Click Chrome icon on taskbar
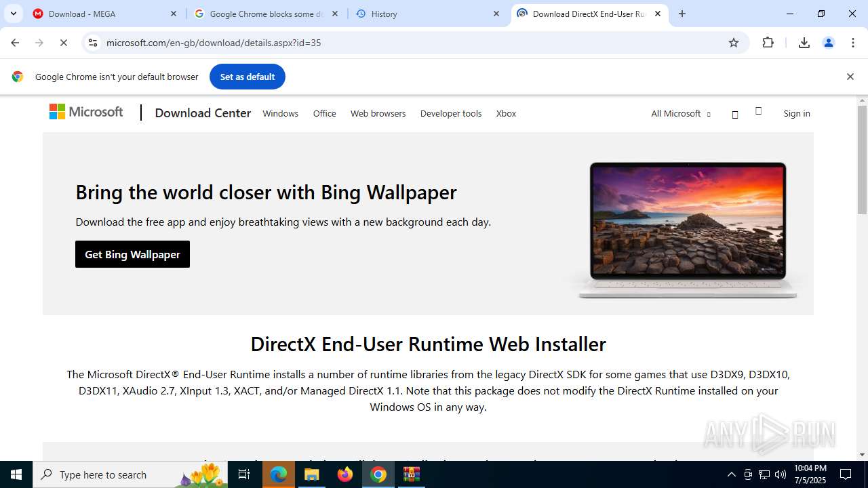The height and width of the screenshot is (488, 868). [378, 474]
